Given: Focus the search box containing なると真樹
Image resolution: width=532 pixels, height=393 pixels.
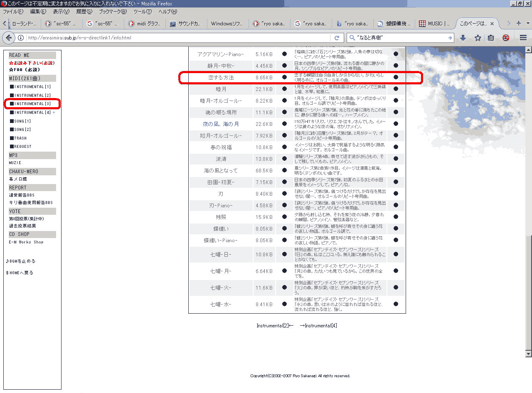Looking at the screenshot, I should coord(401,38).
